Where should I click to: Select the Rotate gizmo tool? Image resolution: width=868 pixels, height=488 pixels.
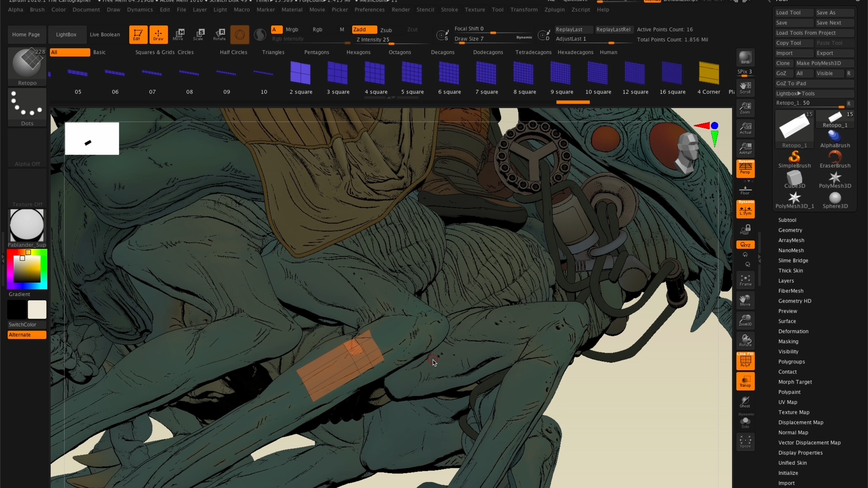tap(220, 34)
